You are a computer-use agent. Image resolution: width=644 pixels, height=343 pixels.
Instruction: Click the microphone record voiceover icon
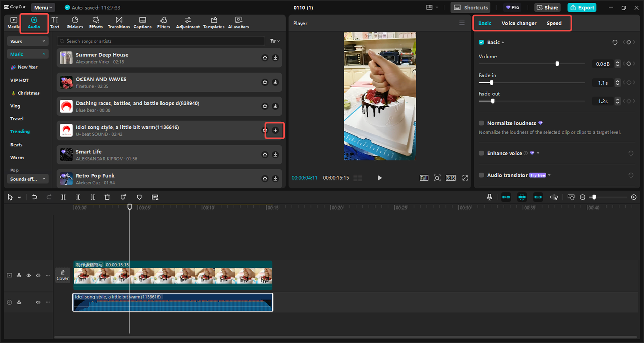click(x=490, y=197)
